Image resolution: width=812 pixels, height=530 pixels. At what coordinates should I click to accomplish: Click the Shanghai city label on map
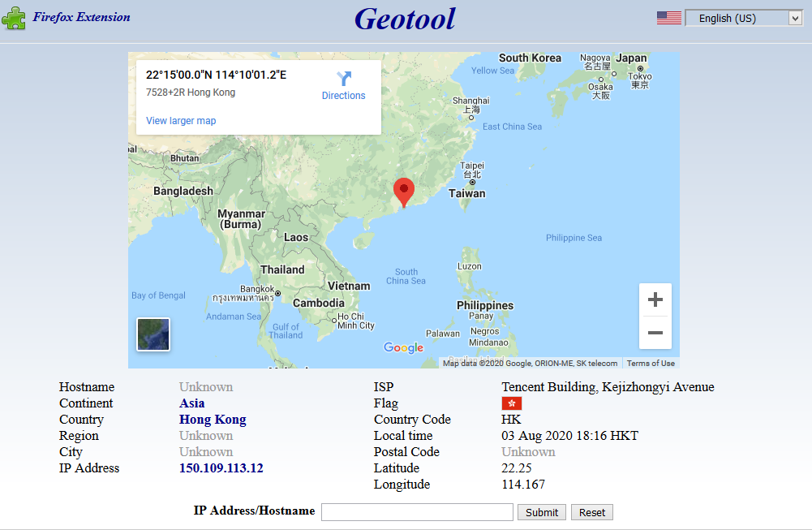[x=470, y=105]
